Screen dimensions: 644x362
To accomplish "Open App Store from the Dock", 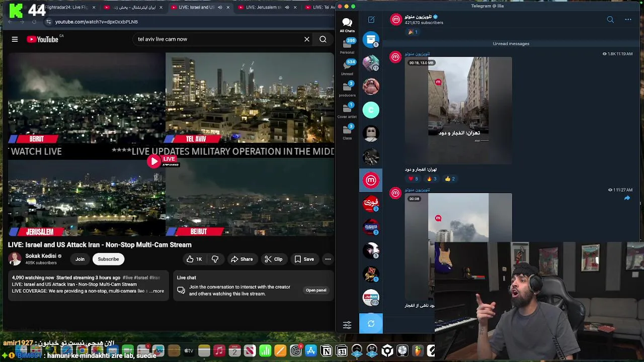I will pos(311,351).
